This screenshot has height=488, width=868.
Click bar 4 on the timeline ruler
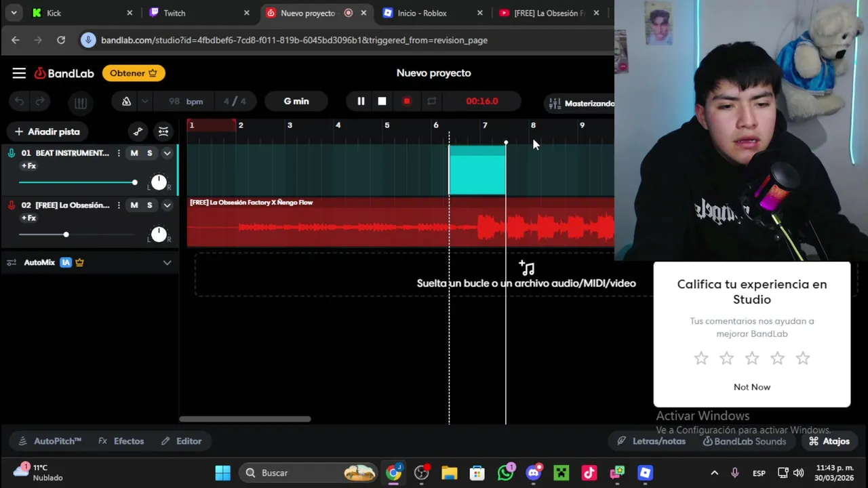click(338, 125)
